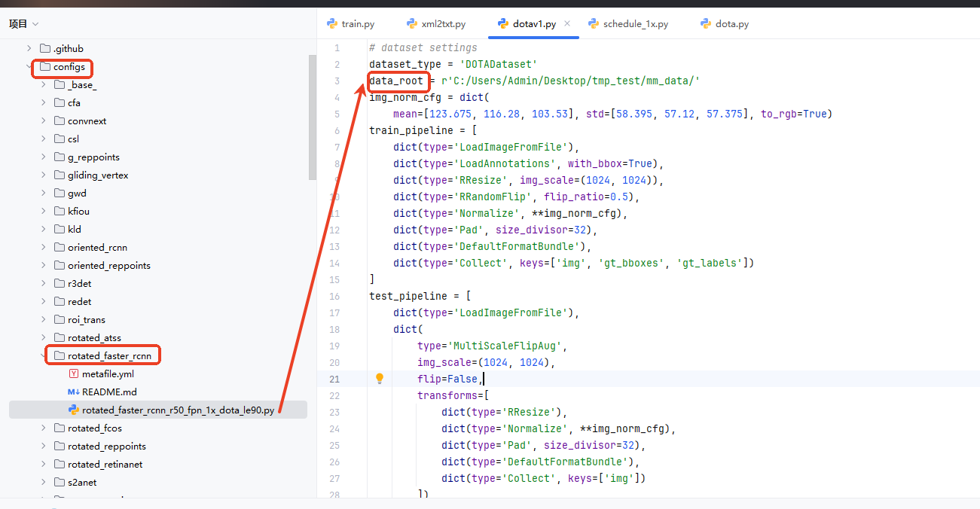Viewport: 980px width, 509px height.
Task: Click the roi_trans folder icon
Action: [x=60, y=319]
